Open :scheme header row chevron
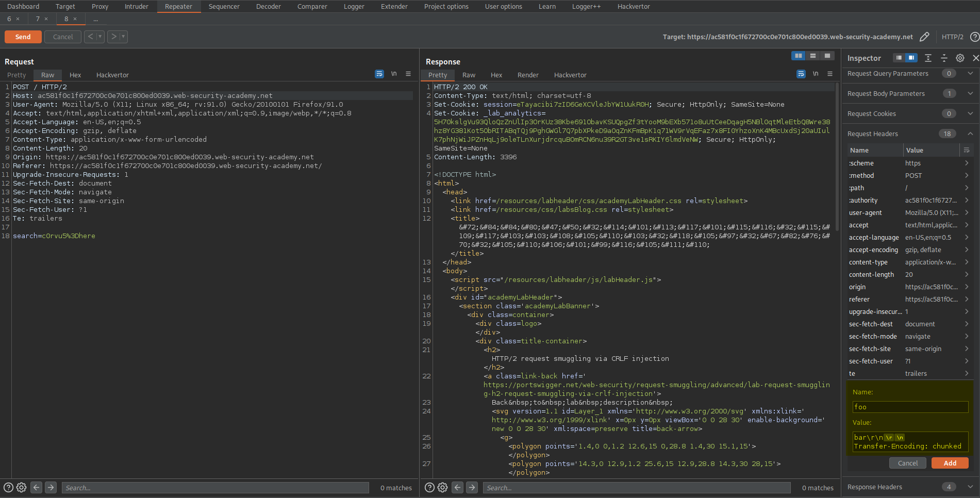This screenshot has width=980, height=498. (967, 163)
